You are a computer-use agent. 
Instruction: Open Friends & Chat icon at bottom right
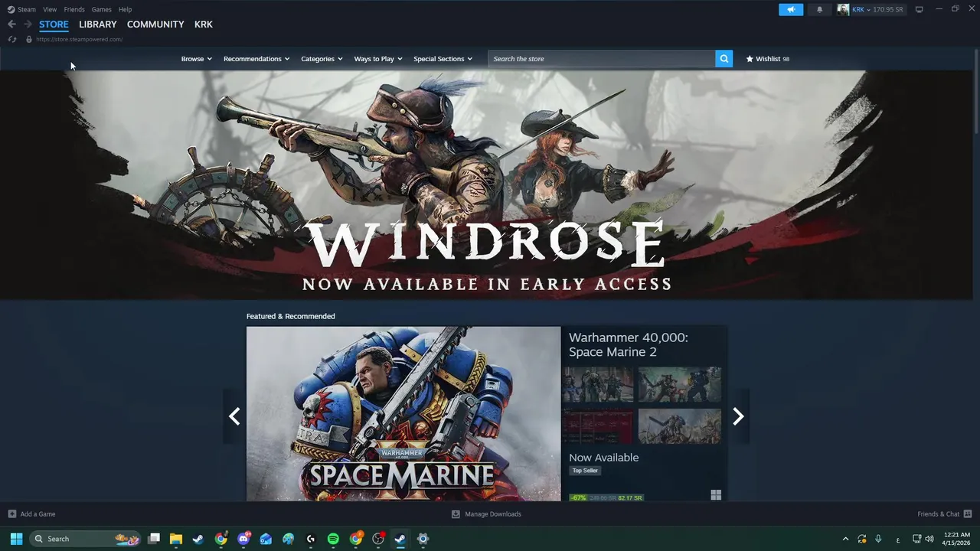[968, 514]
